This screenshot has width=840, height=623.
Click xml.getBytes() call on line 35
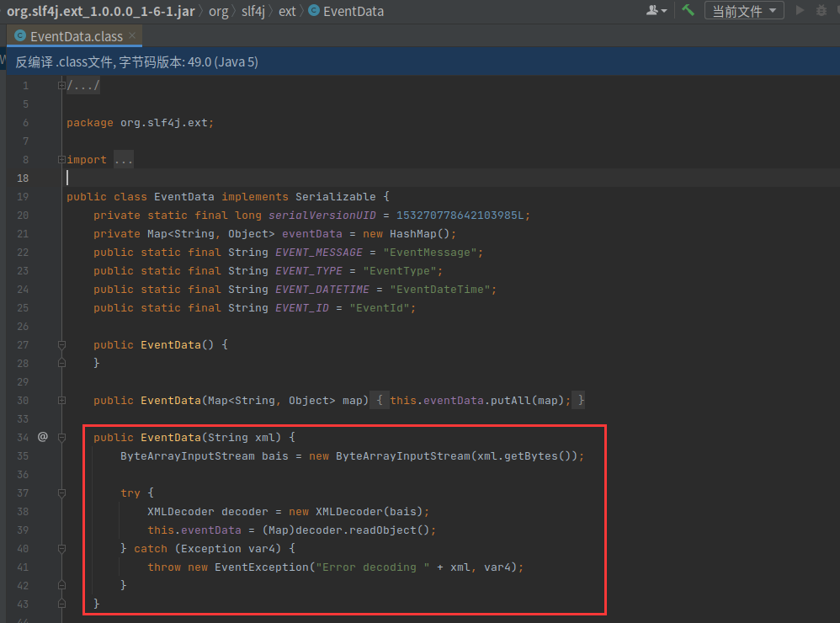527,455
